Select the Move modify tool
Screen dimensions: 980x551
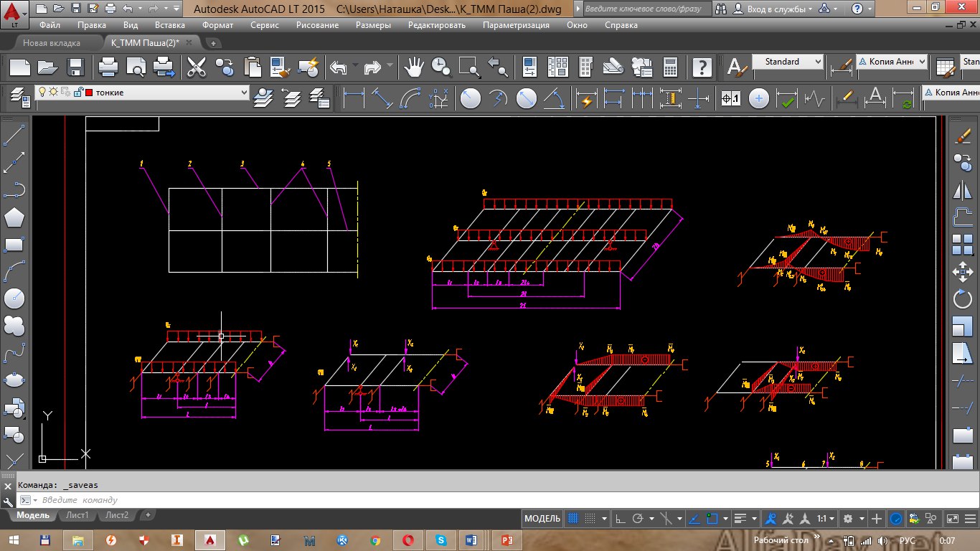(x=962, y=272)
